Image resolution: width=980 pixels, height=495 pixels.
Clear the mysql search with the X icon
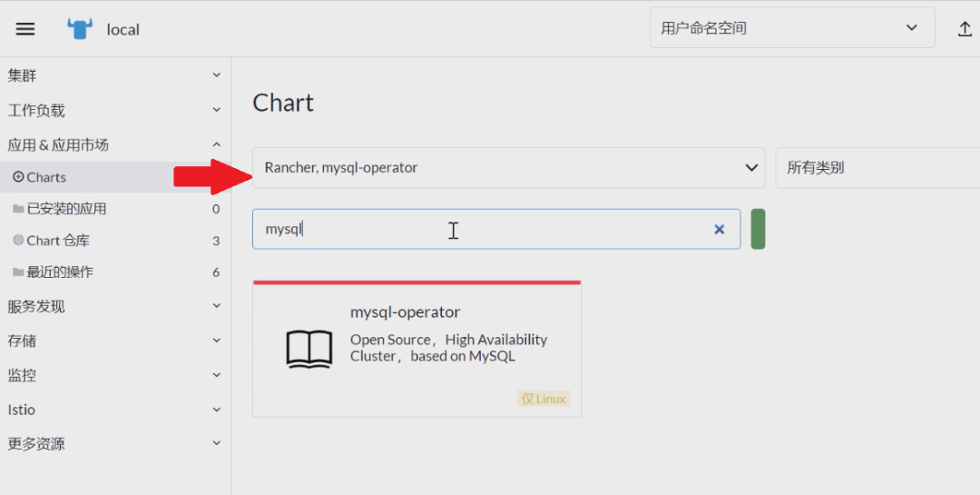click(x=720, y=230)
